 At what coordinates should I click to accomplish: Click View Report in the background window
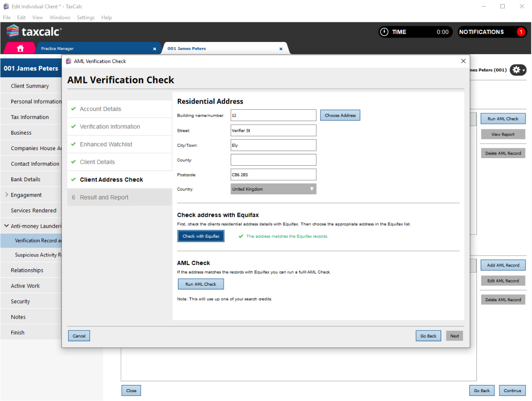pyautogui.click(x=503, y=134)
